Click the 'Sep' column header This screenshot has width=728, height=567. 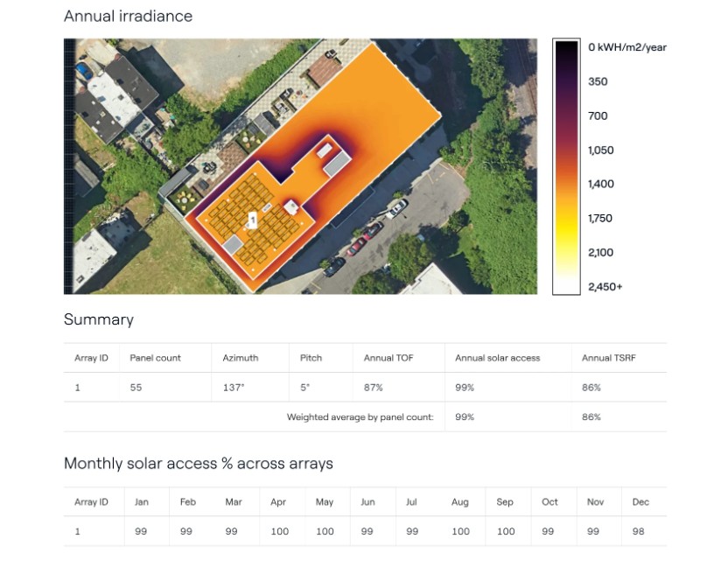pos(505,502)
